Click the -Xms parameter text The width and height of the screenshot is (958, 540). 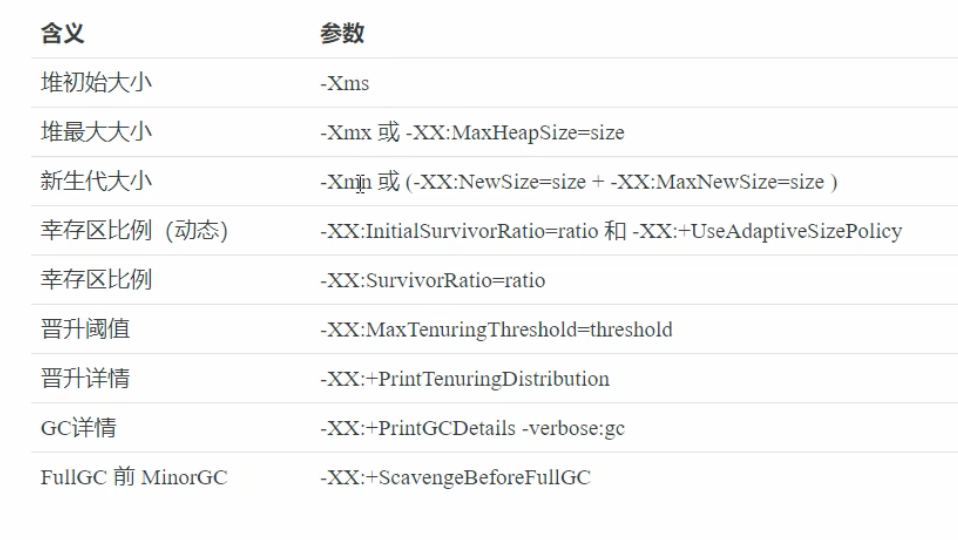[x=344, y=84]
